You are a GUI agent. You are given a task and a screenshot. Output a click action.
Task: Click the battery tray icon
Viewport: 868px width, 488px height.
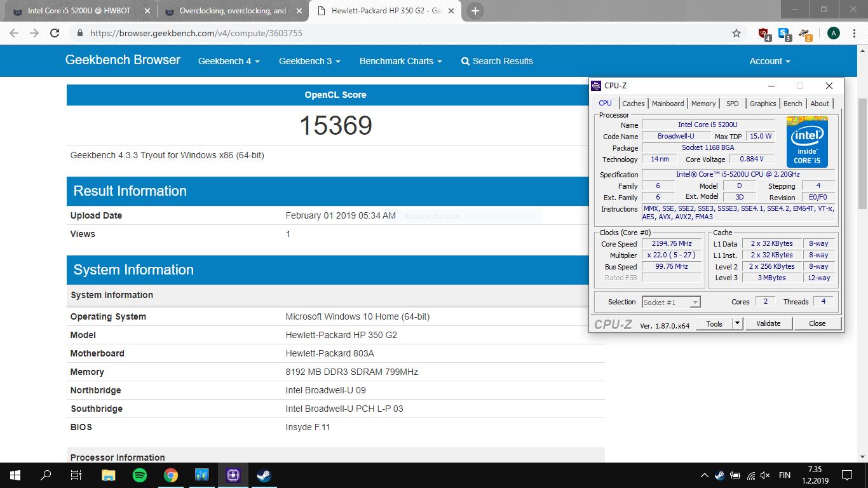click(x=735, y=475)
